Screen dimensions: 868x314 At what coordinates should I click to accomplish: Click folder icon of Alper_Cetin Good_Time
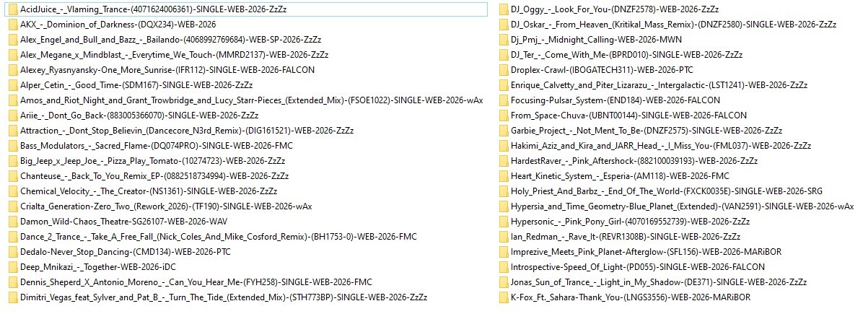12,85
